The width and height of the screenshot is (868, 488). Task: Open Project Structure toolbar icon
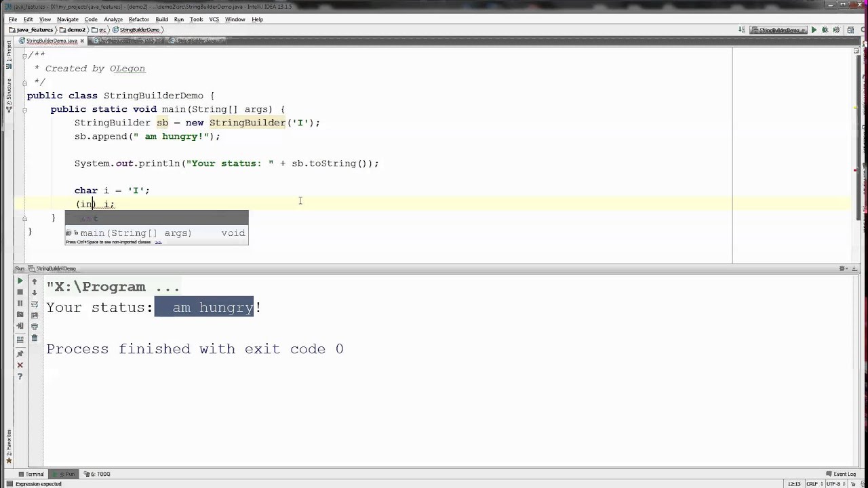850,30
